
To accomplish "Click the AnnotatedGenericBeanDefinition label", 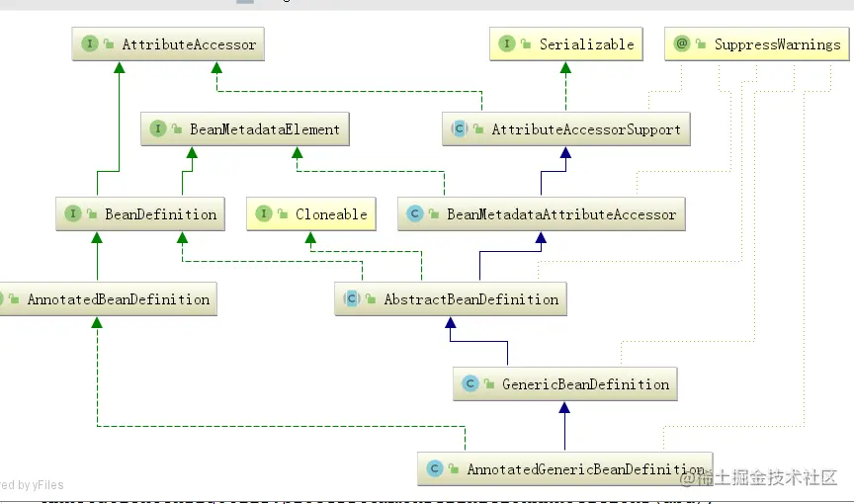I will [585, 469].
